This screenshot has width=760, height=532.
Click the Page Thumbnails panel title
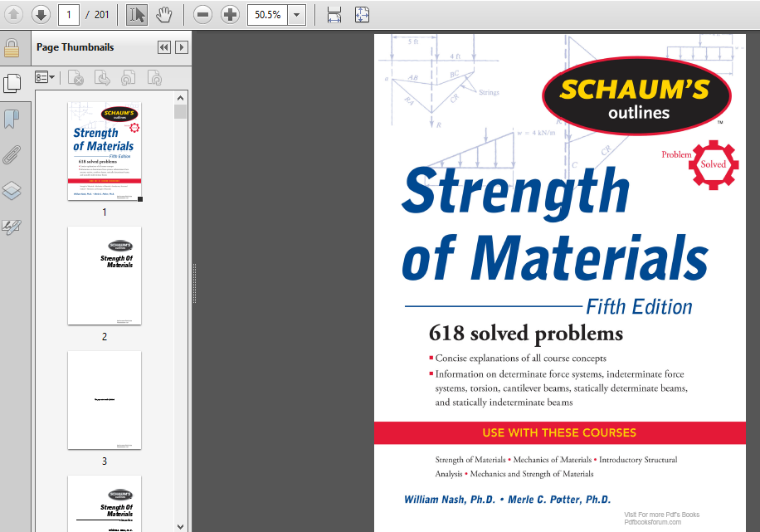[x=76, y=47]
